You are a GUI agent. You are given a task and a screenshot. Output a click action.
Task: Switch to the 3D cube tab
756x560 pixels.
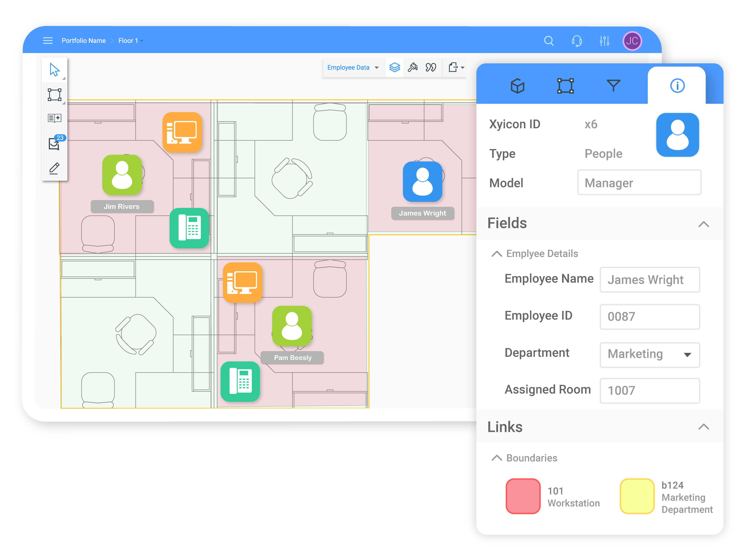click(518, 86)
